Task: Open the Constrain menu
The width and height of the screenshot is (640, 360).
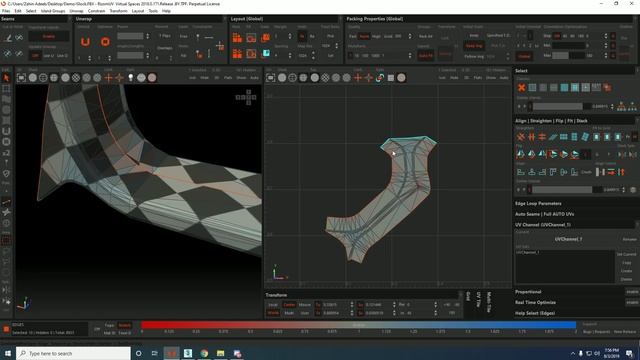Action: [96, 11]
